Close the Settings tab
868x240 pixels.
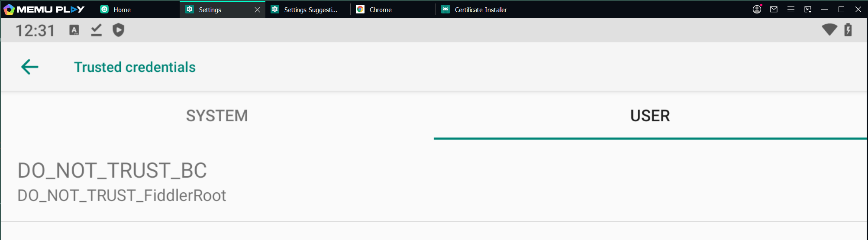point(257,10)
